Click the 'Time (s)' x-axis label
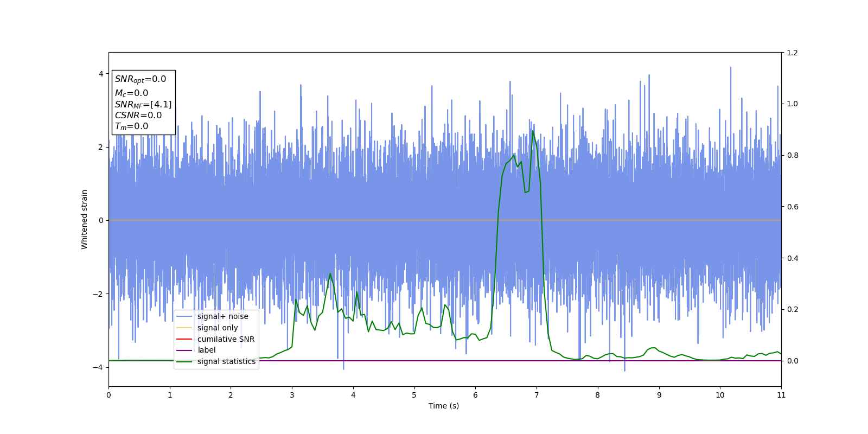Image resolution: width=868 pixels, height=434 pixels. pyautogui.click(x=444, y=406)
